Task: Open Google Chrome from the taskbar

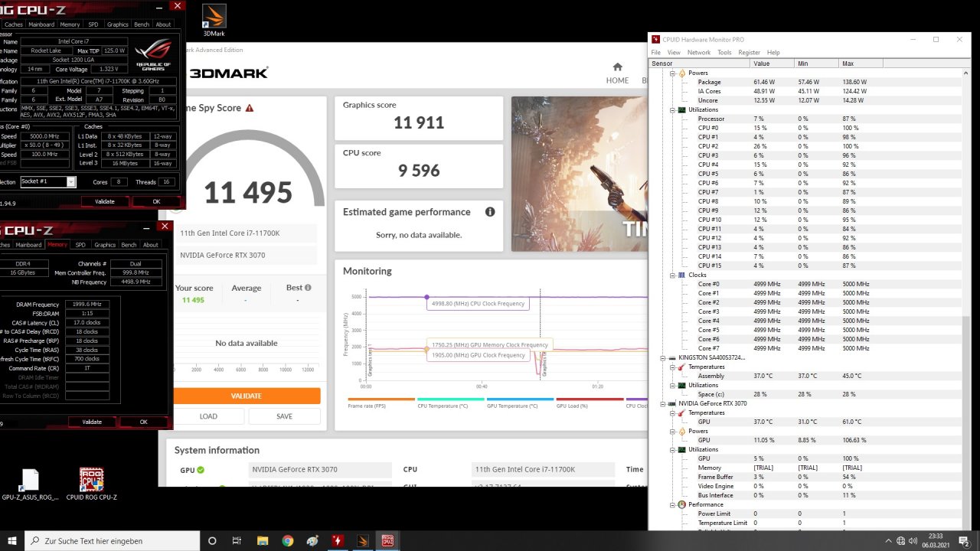Action: click(287, 540)
